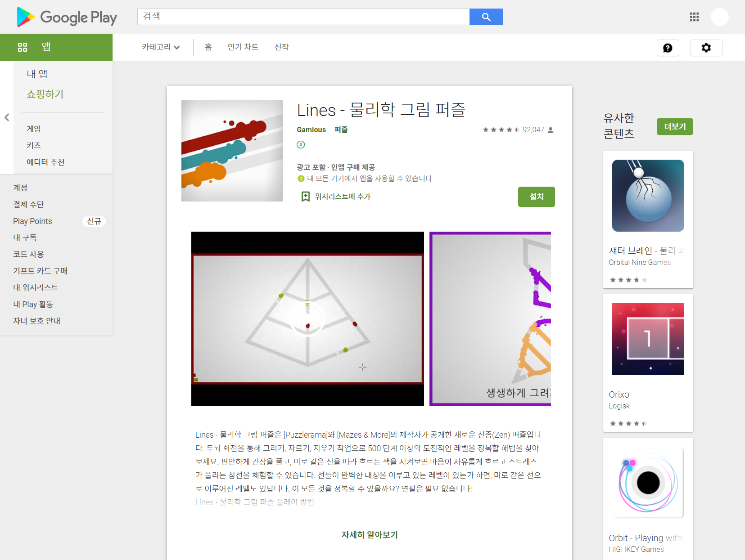Image resolution: width=745 pixels, height=560 pixels.
Task: Click the apps grid icon in green header
Action: pos(23,47)
